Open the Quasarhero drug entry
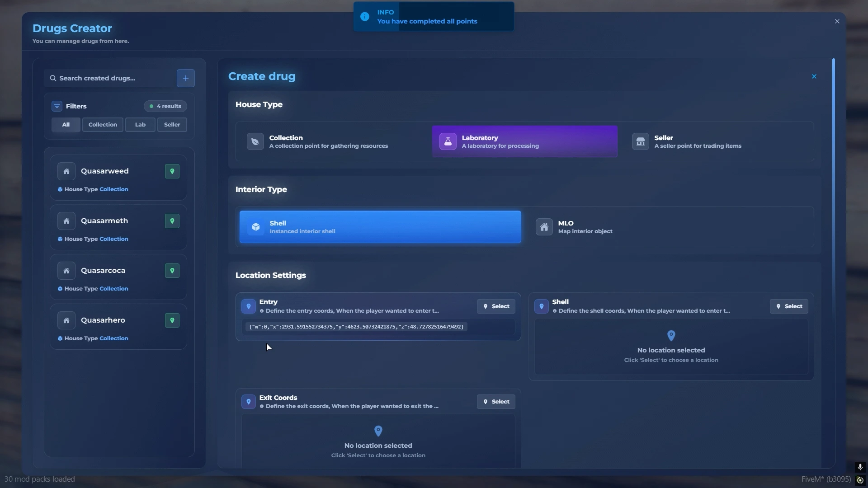Image resolution: width=868 pixels, height=488 pixels. tap(118, 327)
